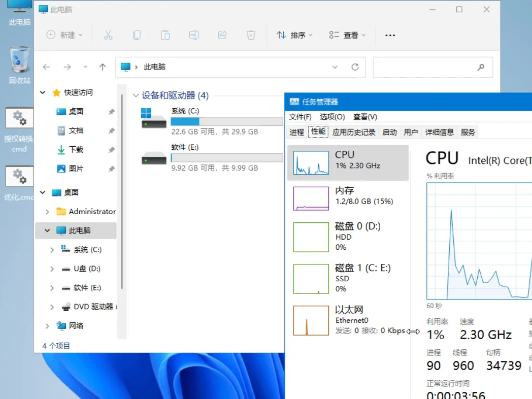Click the Copy icon in the toolbar
Image resolution: width=532 pixels, height=399 pixels.
coord(137,35)
